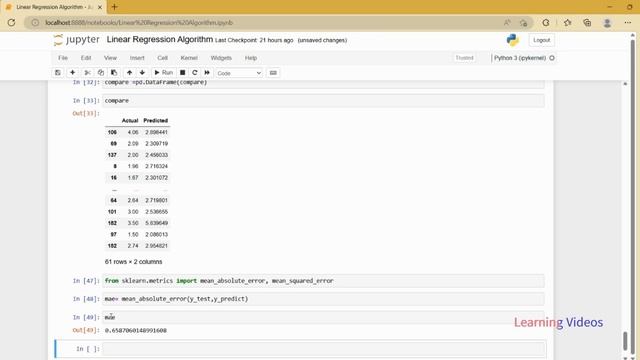Click the Actual column header
Viewport: 640px width, 360px height.
(130, 120)
